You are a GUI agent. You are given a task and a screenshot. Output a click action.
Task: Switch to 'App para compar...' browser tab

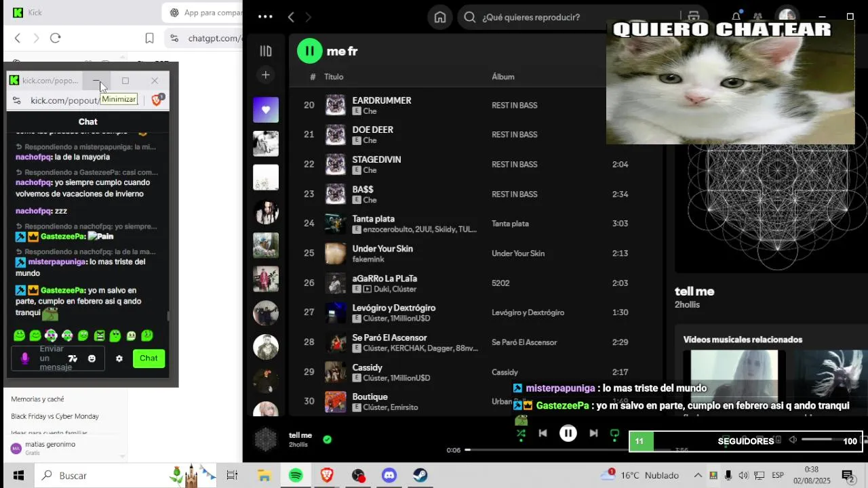[203, 12]
